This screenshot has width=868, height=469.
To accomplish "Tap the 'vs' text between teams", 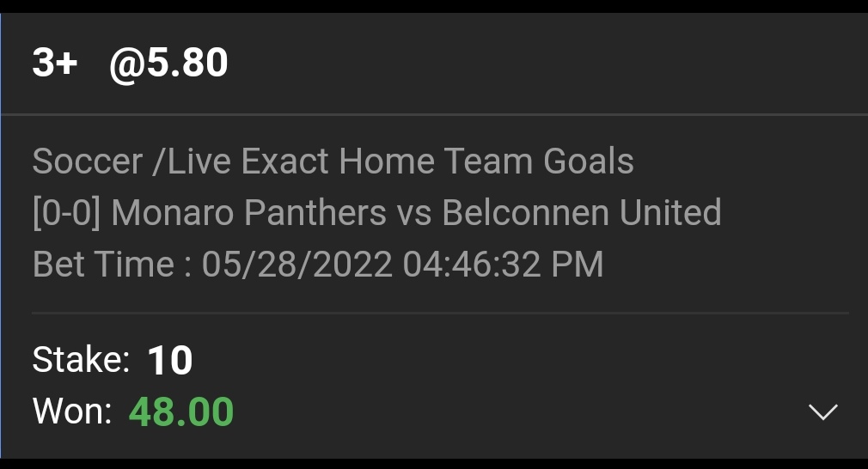I will pyautogui.click(x=414, y=213).
